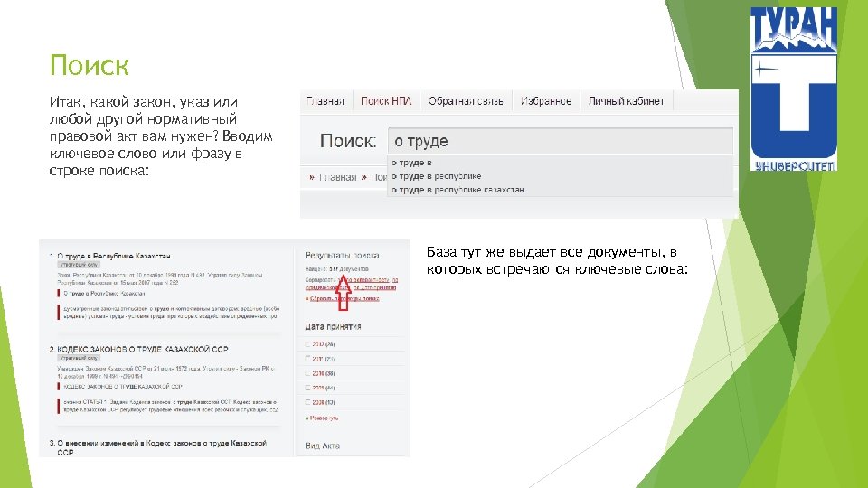This screenshot has height=488, width=868.
Task: Sort the results by date with "по дате принятия"
Action: (374, 287)
